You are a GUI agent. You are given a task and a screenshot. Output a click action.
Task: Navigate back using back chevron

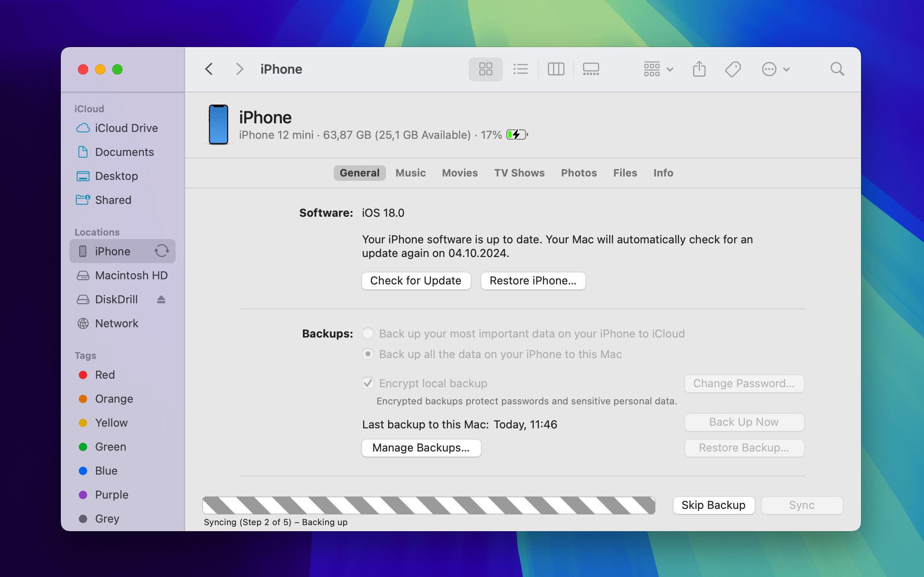(x=209, y=69)
